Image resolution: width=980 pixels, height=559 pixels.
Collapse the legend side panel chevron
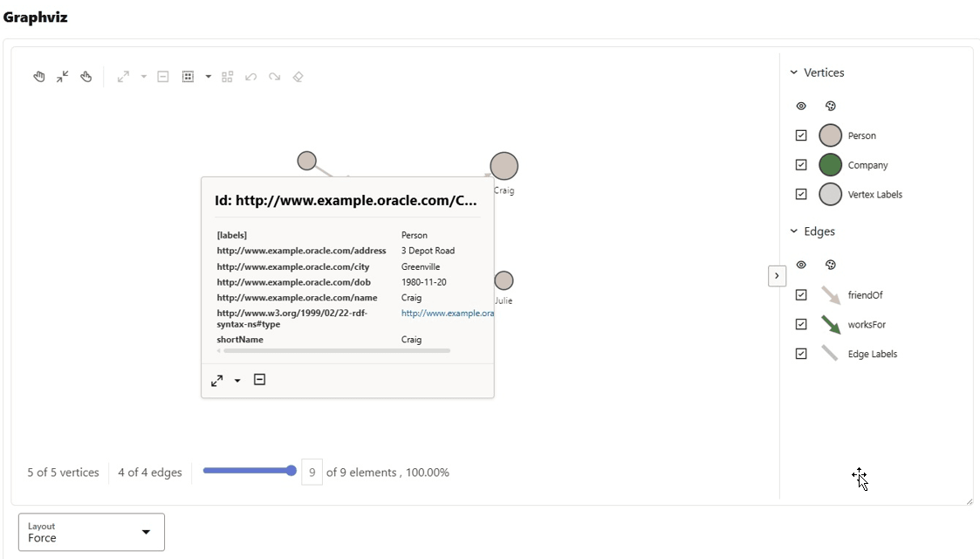[x=777, y=276]
